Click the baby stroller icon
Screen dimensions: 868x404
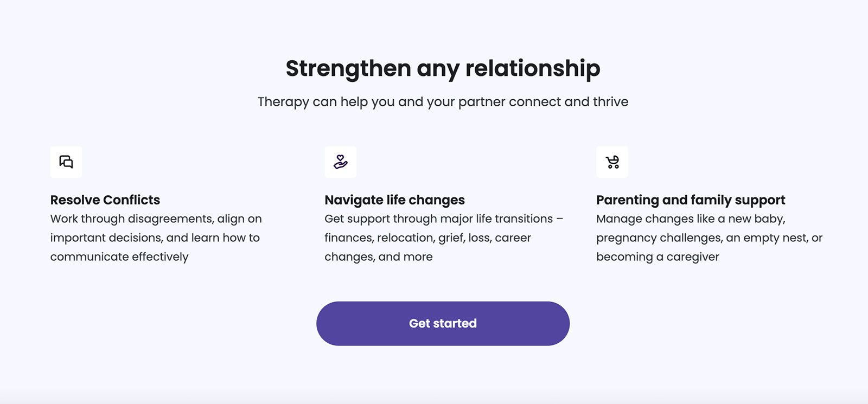pyautogui.click(x=612, y=162)
